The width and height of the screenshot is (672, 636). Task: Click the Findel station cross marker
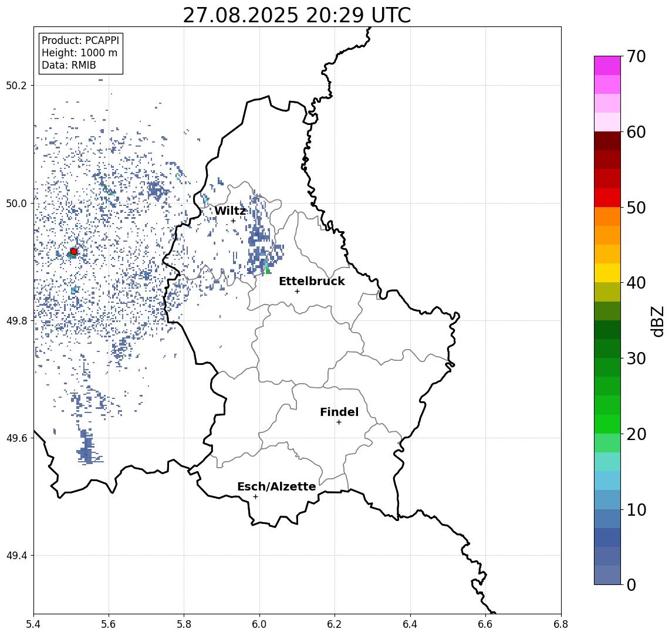339,422
